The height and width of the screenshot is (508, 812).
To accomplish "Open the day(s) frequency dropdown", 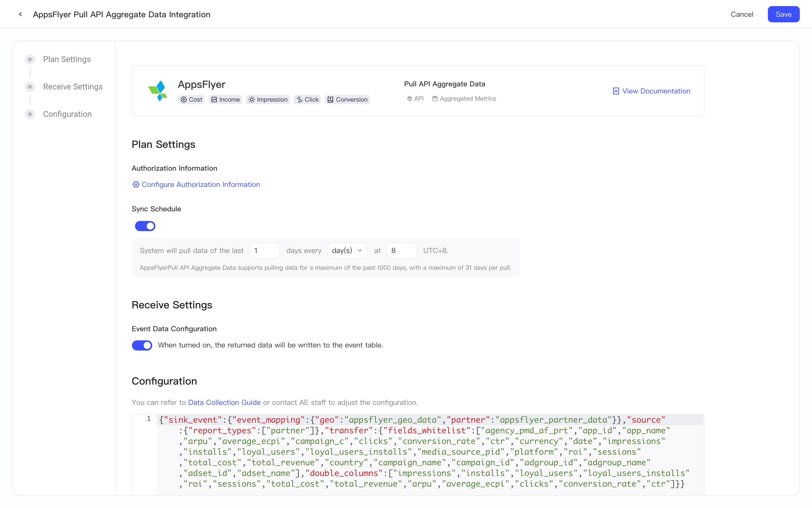I will click(347, 251).
